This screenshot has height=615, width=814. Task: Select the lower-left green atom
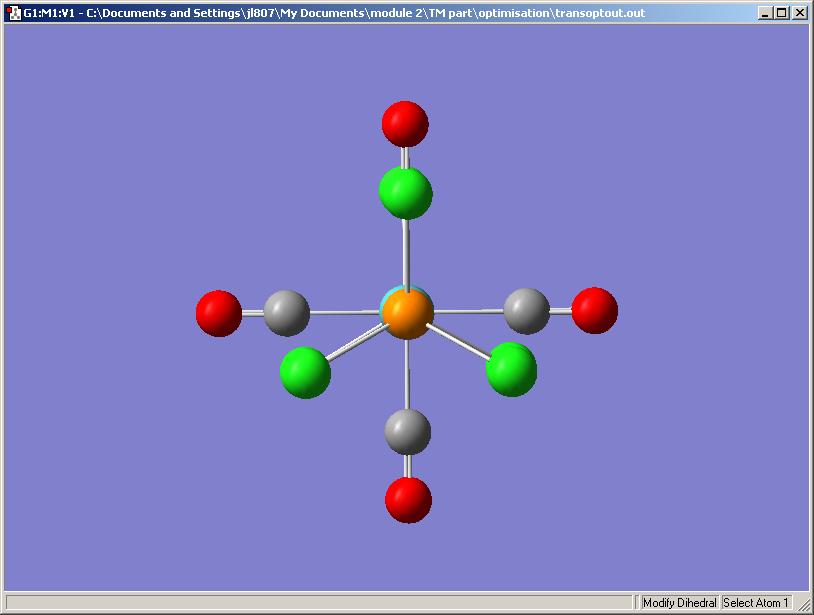[305, 373]
